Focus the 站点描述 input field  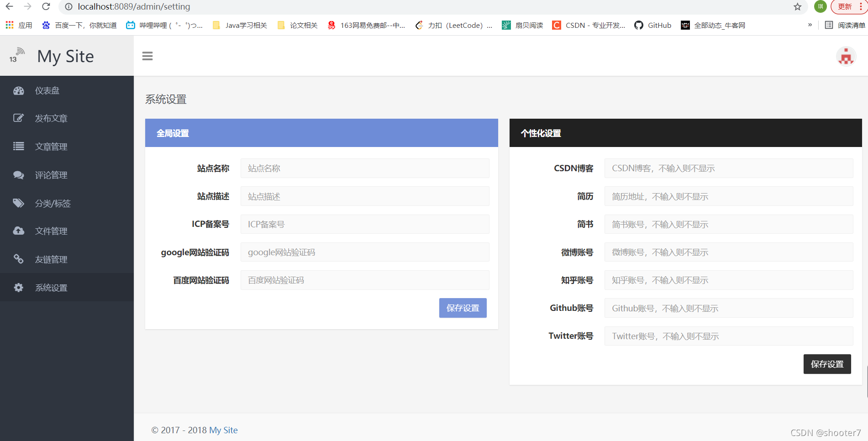pos(365,196)
